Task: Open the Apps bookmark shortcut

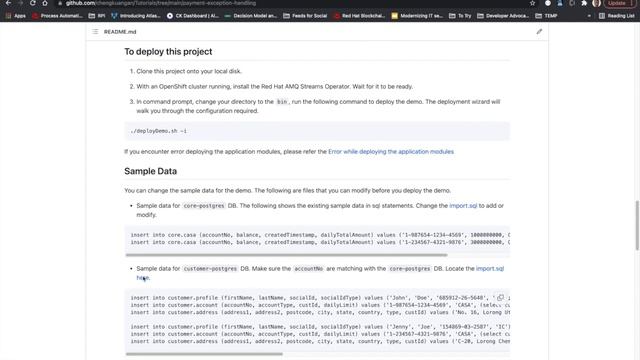Action: (x=16, y=16)
